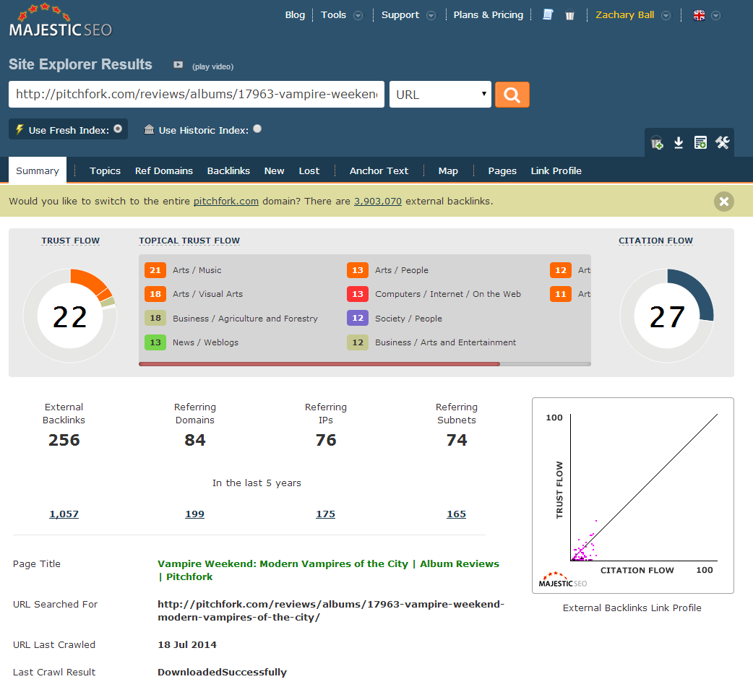The width and height of the screenshot is (753, 700).
Task: Click the purple 12 Society / People badge
Action: coord(358,319)
